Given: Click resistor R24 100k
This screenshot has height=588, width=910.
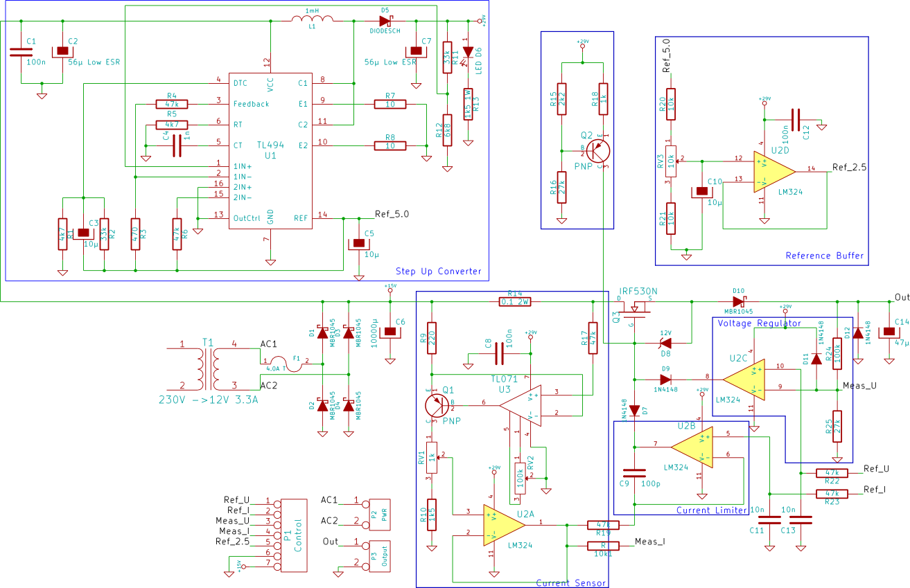Looking at the screenshot, I should (837, 353).
